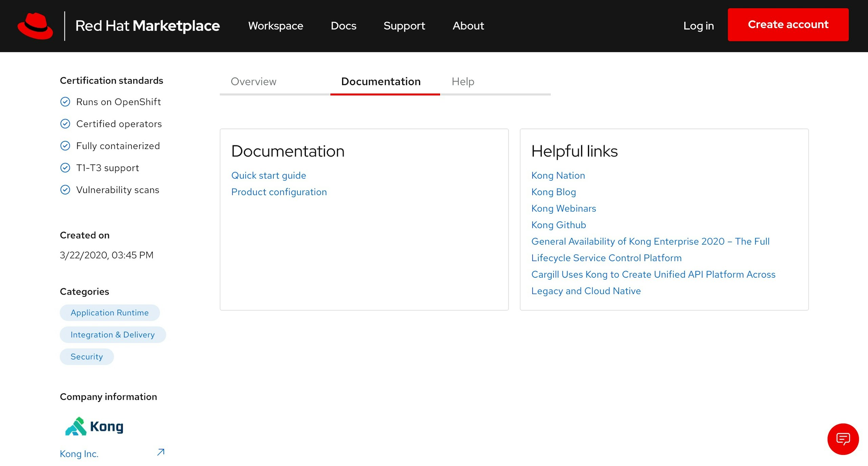Open the Quick start guide link
Image resolution: width=868 pixels, height=466 pixels.
coord(269,175)
